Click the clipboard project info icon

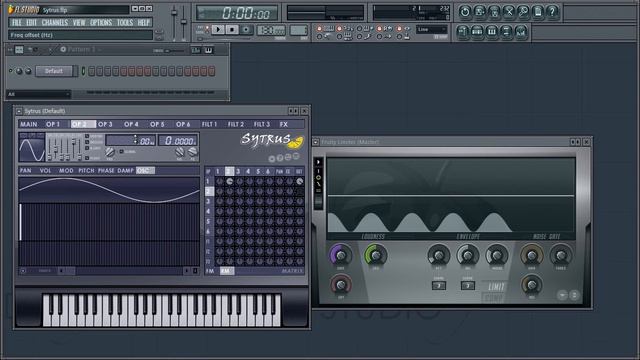pos(538,12)
